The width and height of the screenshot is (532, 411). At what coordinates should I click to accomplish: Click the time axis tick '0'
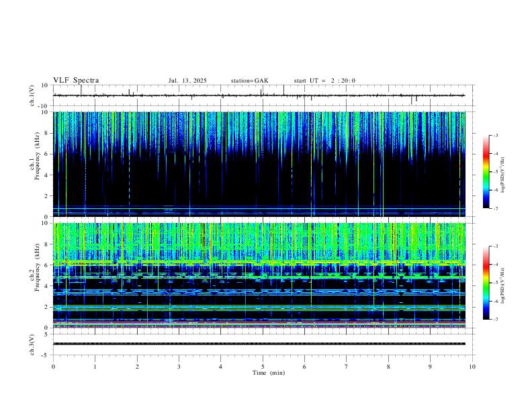tap(53, 367)
